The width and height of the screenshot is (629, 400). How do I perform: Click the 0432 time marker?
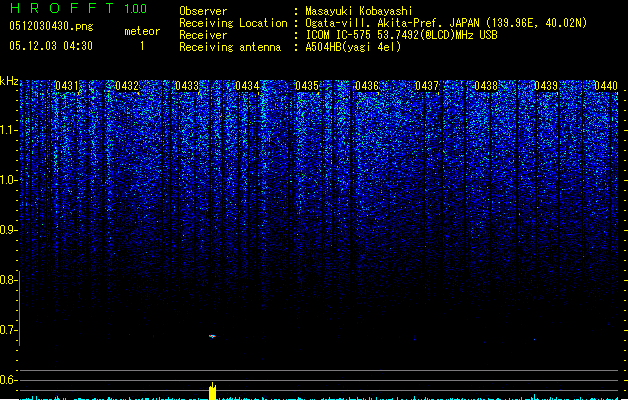pyautogui.click(x=127, y=86)
